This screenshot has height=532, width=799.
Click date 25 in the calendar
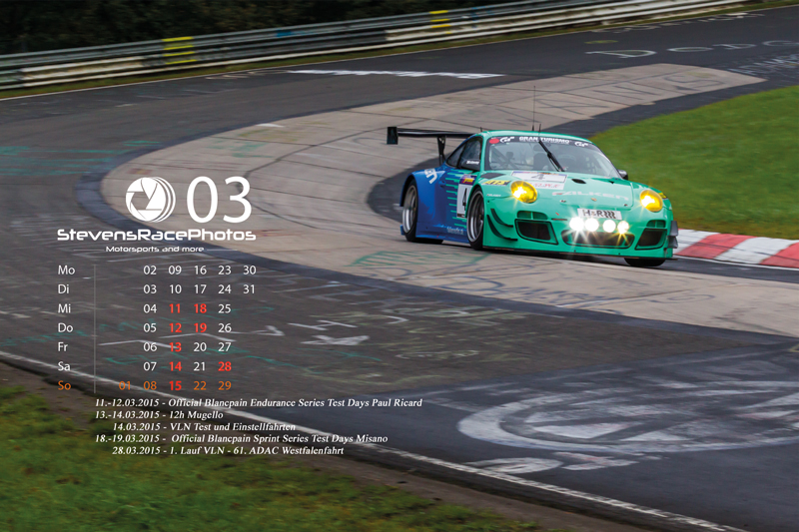(225, 308)
